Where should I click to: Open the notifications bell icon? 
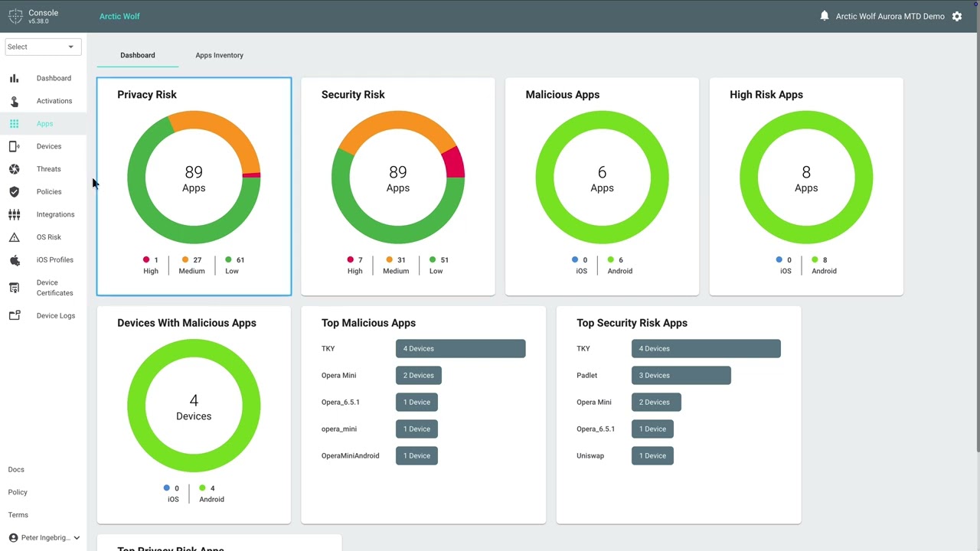pyautogui.click(x=825, y=16)
